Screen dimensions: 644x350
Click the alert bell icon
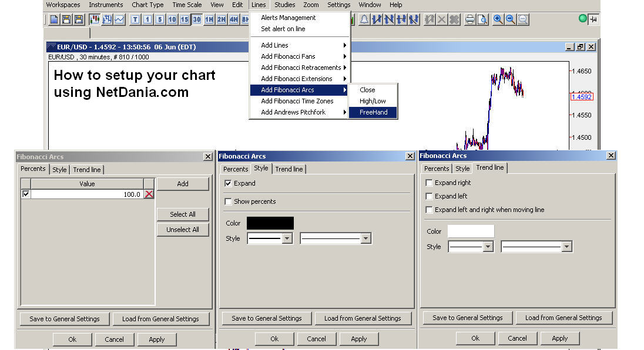pos(364,19)
